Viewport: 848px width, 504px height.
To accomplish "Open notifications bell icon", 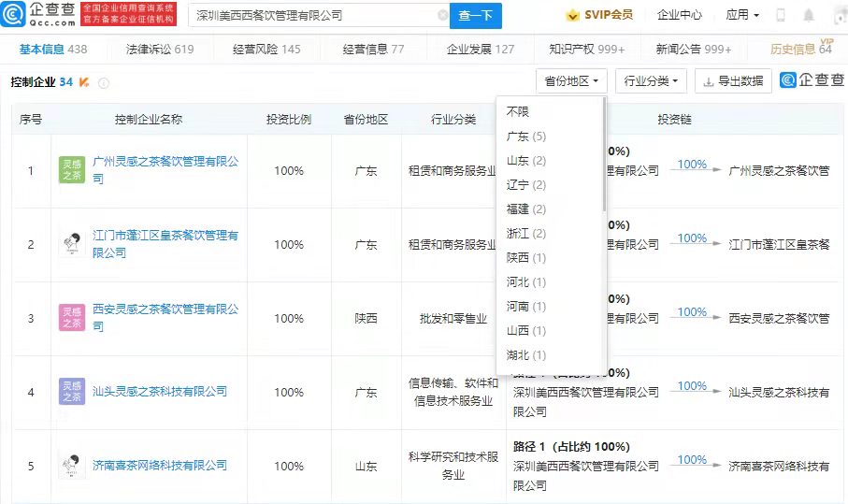I will [x=809, y=15].
